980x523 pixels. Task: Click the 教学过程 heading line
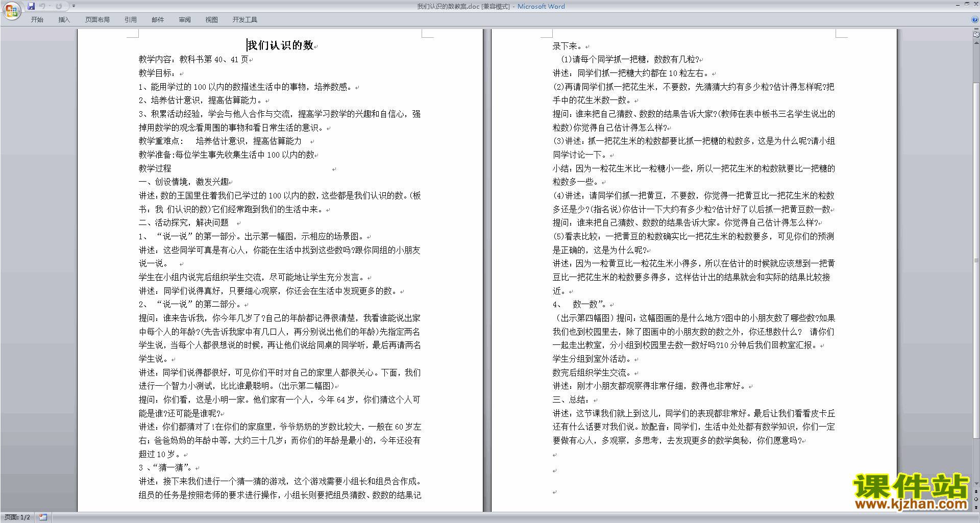(155, 168)
